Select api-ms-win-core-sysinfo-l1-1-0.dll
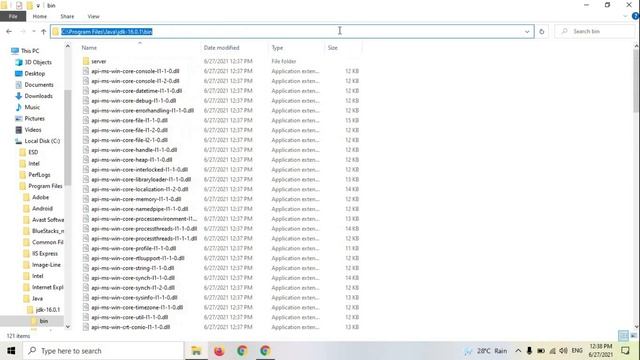The image size is (640, 360). pos(134,298)
